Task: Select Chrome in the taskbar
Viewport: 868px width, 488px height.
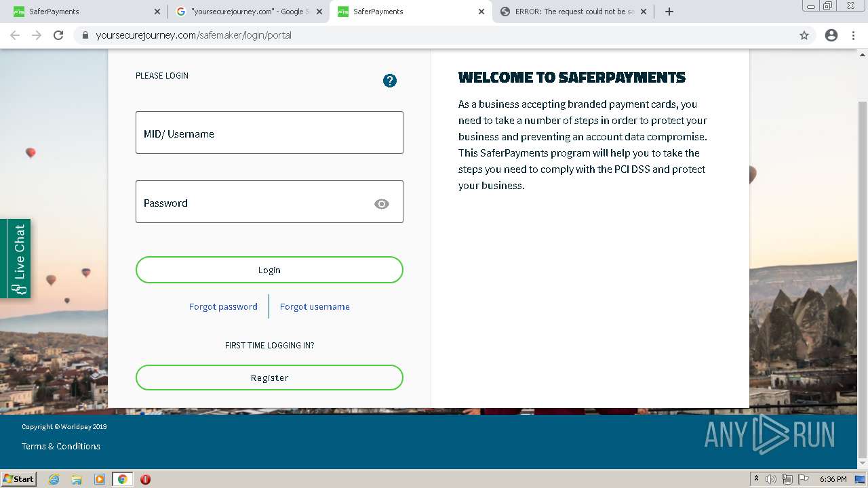Action: pyautogui.click(x=122, y=479)
